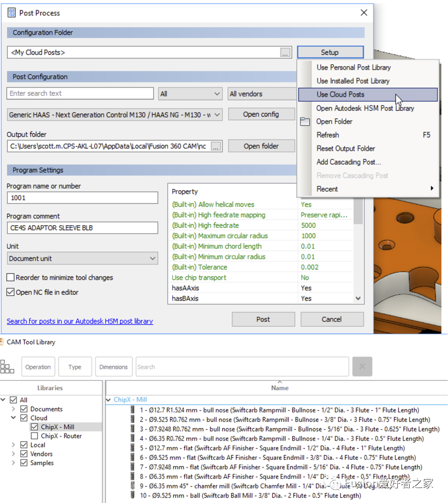Click the Setup button
448x503 pixels.
pyautogui.click(x=330, y=52)
